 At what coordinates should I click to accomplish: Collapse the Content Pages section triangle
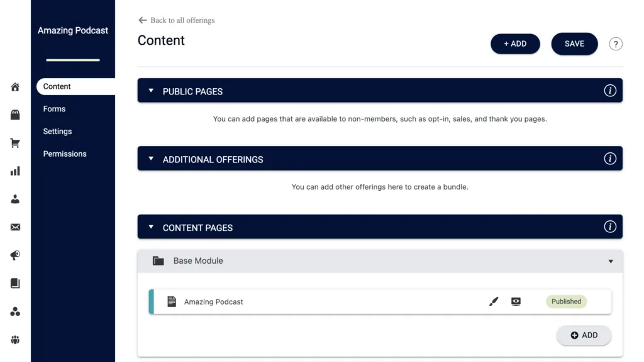(151, 227)
